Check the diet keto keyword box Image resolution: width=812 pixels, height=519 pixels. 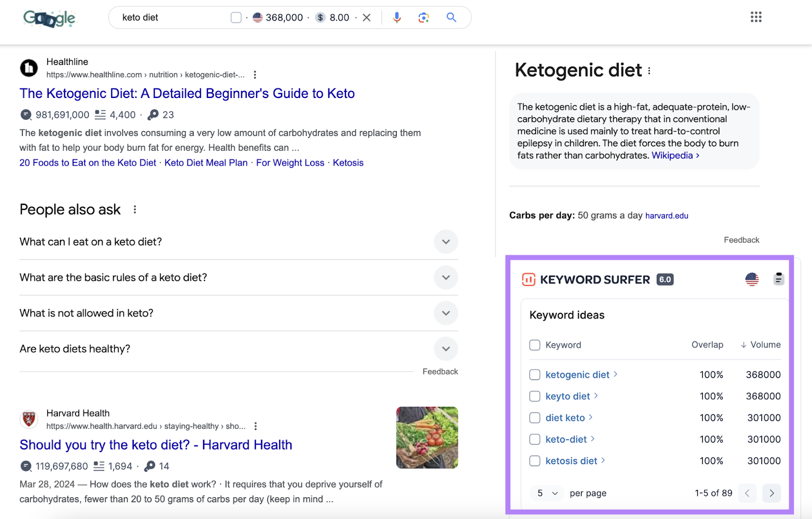(x=535, y=418)
